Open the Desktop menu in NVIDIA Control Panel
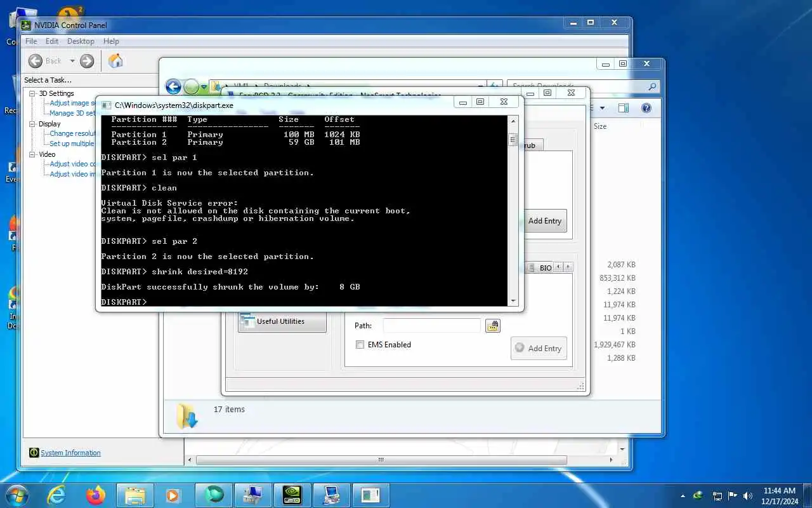812x508 pixels. coord(81,41)
